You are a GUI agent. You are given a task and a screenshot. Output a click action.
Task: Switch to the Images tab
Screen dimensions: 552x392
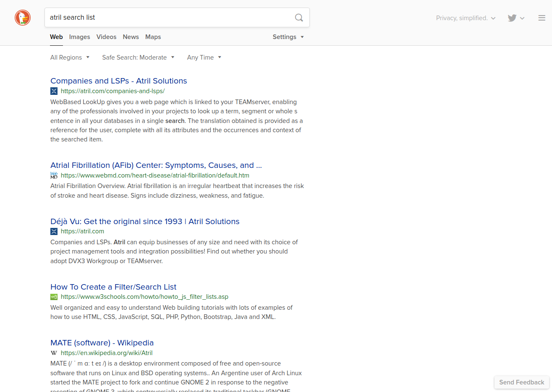[80, 37]
